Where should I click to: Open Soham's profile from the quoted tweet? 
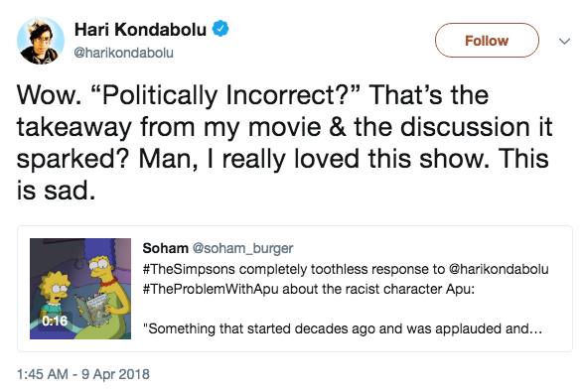pos(165,248)
